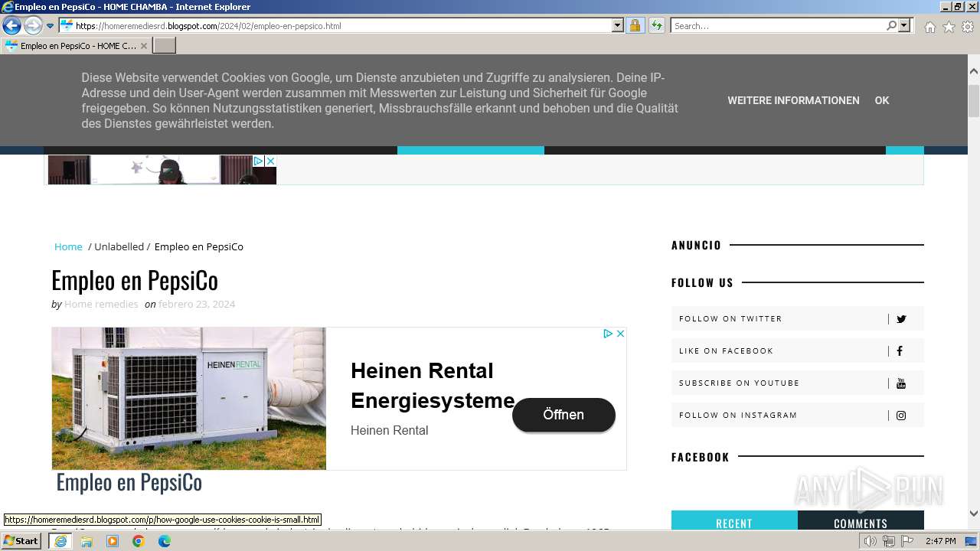Click the browser Search box

pyautogui.click(x=778, y=25)
